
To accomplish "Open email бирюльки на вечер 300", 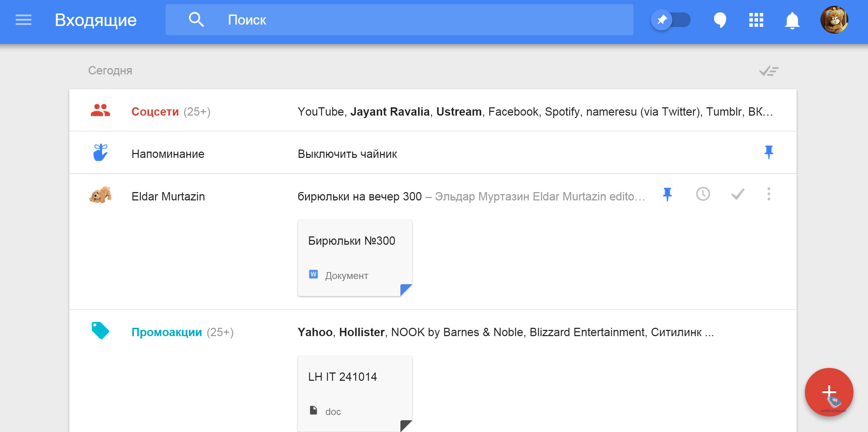I will [x=360, y=197].
